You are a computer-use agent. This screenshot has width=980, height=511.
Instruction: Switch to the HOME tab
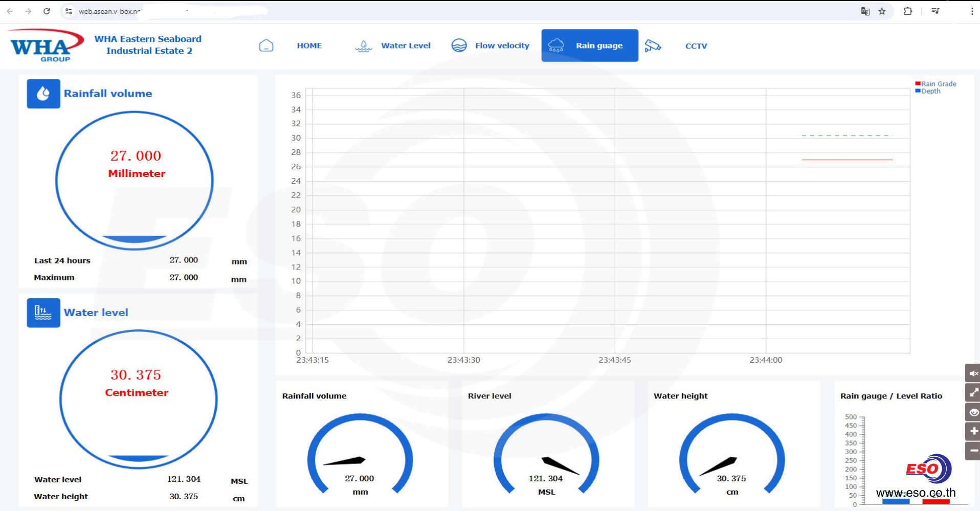point(309,46)
